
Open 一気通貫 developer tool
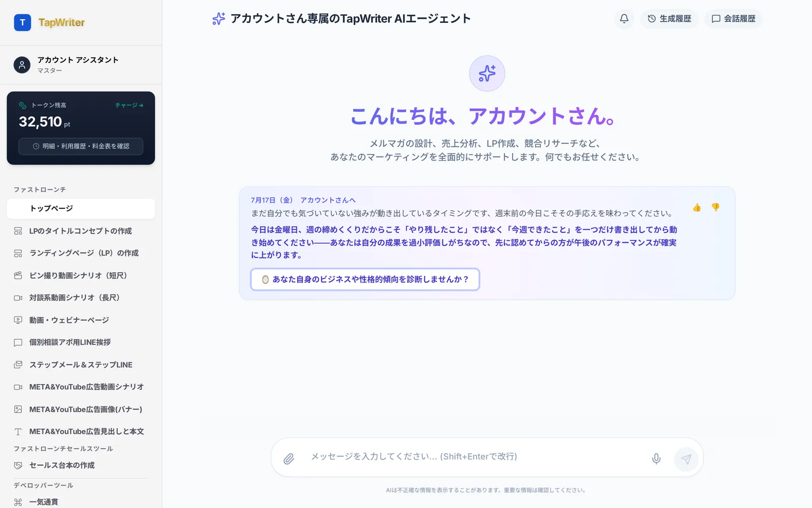[81, 502]
